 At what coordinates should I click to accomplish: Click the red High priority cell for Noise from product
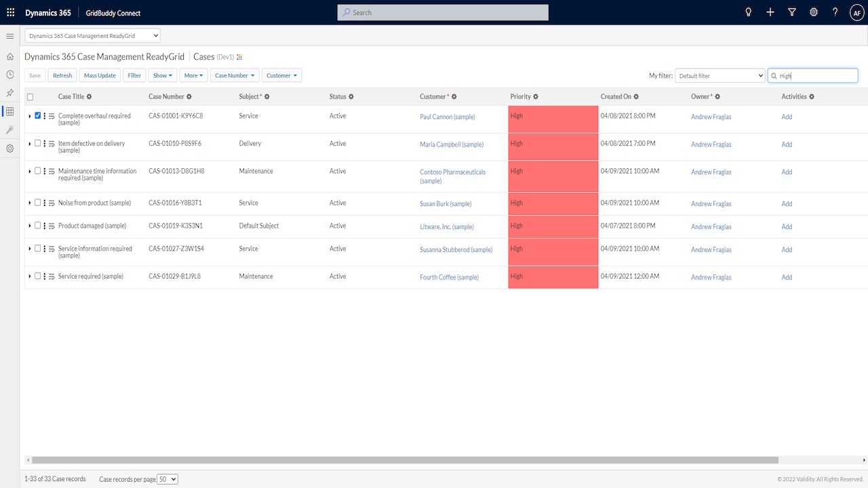point(553,204)
